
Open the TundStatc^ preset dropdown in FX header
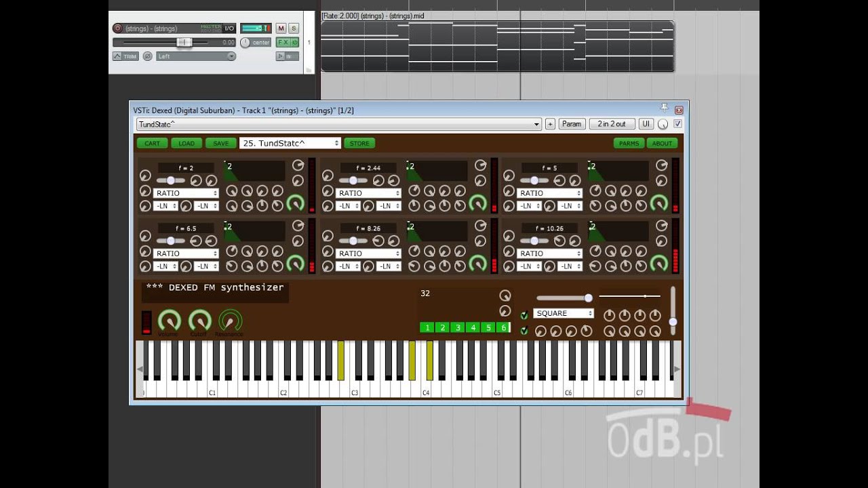339,124
